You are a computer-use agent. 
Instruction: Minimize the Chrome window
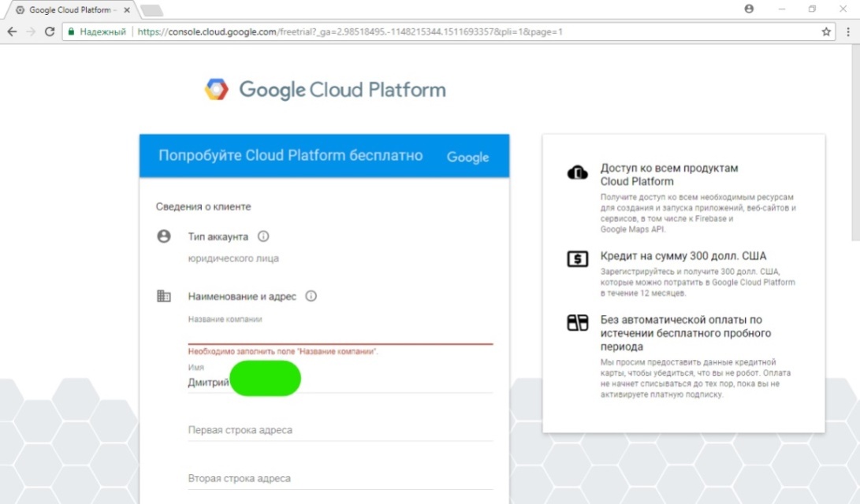[782, 9]
